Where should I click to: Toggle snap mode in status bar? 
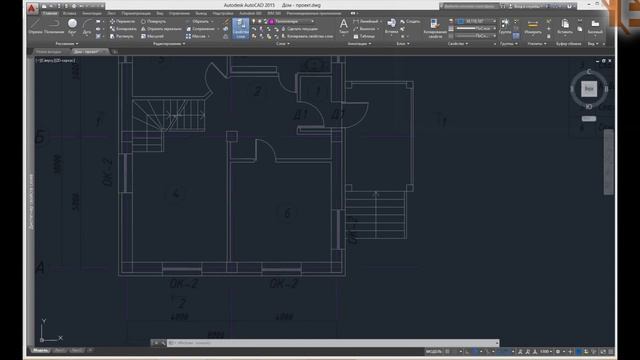(x=455, y=351)
